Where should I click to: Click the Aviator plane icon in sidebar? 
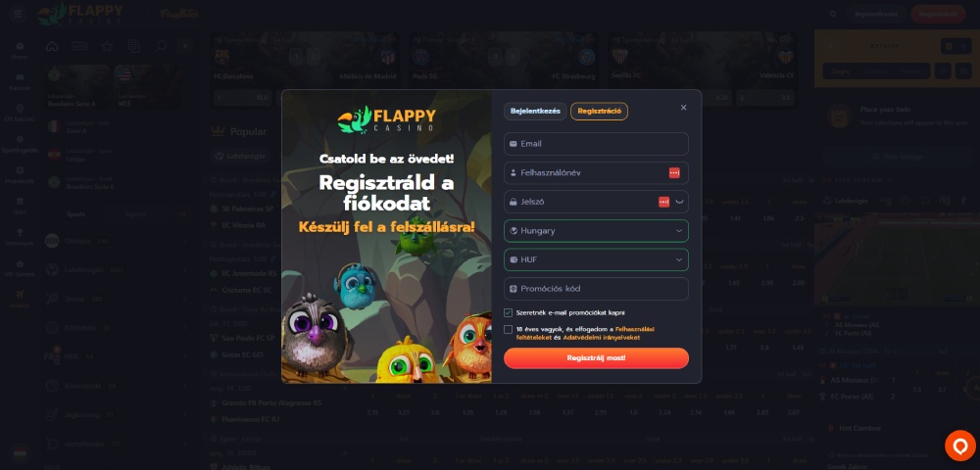click(x=20, y=294)
